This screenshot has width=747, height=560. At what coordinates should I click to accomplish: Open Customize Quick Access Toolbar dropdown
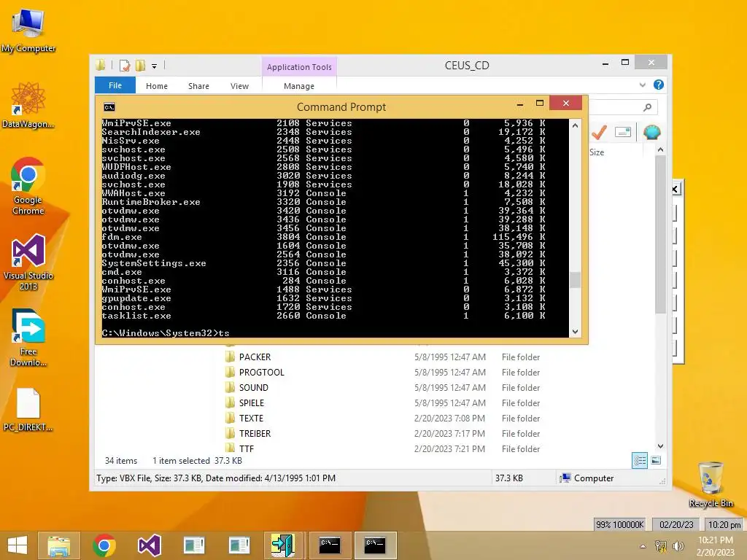click(155, 66)
